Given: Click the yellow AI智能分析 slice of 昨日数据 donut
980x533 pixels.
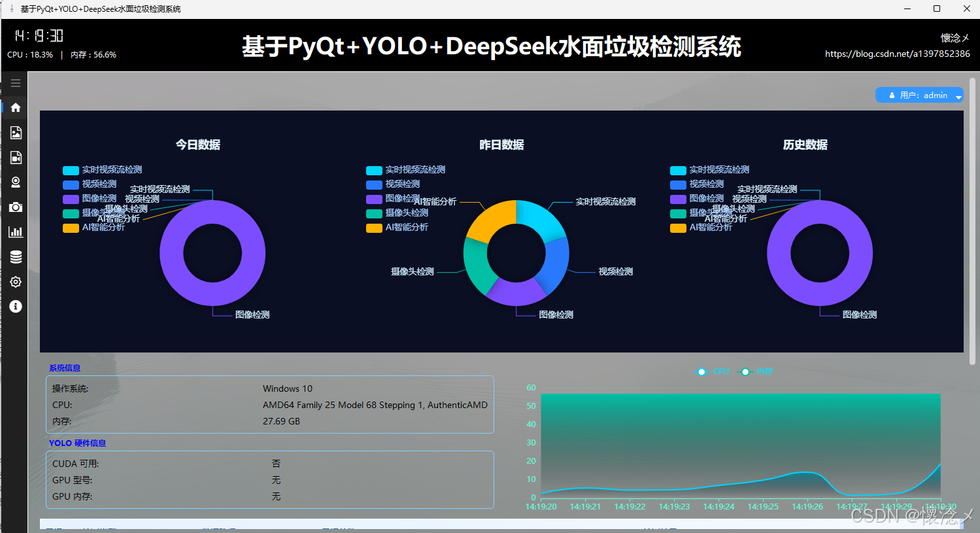Looking at the screenshot, I should click(x=491, y=221).
